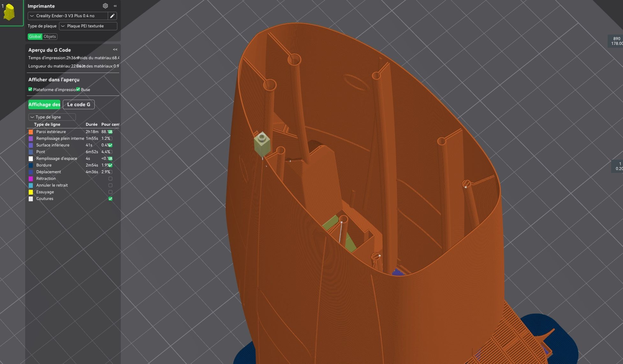Hide Surface inférieure lines

coord(110,145)
